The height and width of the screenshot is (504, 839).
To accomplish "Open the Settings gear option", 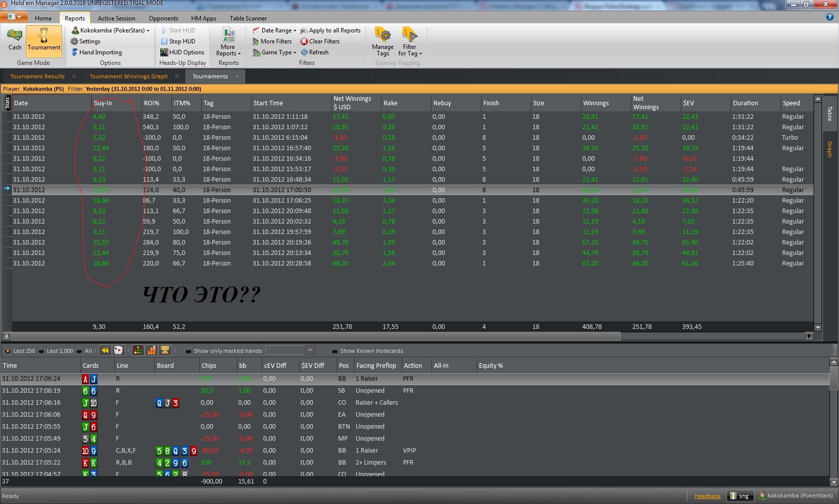I will pos(86,41).
